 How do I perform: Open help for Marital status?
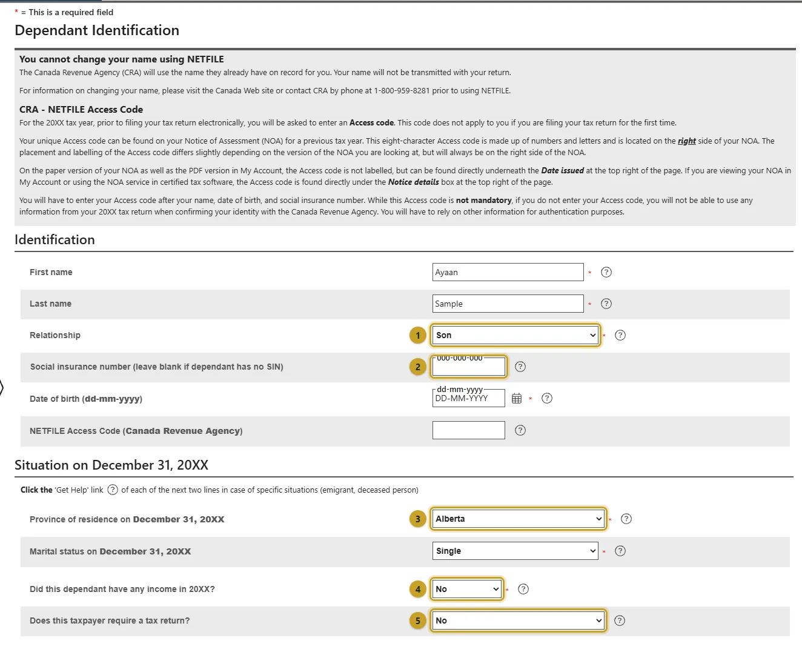[x=620, y=551]
